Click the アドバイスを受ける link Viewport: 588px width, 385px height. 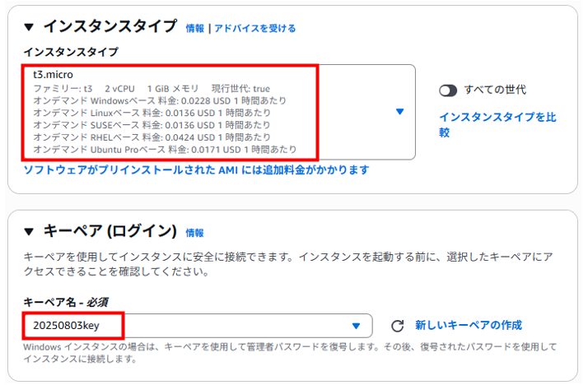pyautogui.click(x=254, y=29)
